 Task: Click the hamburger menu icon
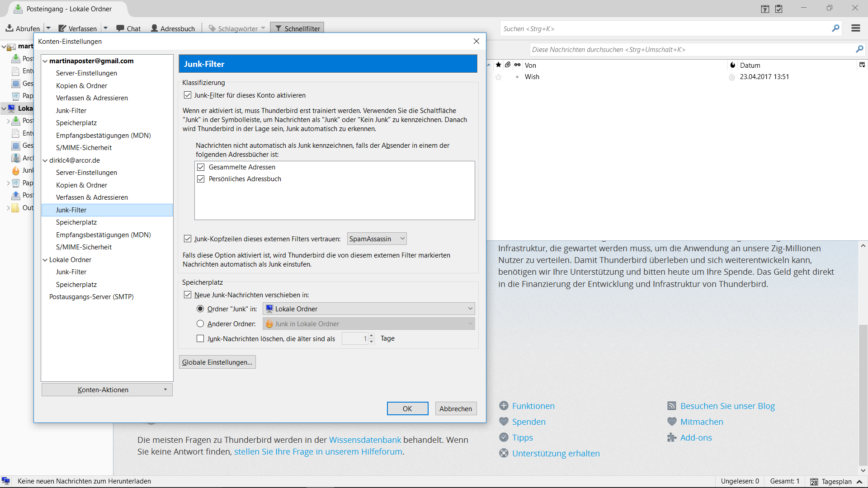click(x=855, y=28)
